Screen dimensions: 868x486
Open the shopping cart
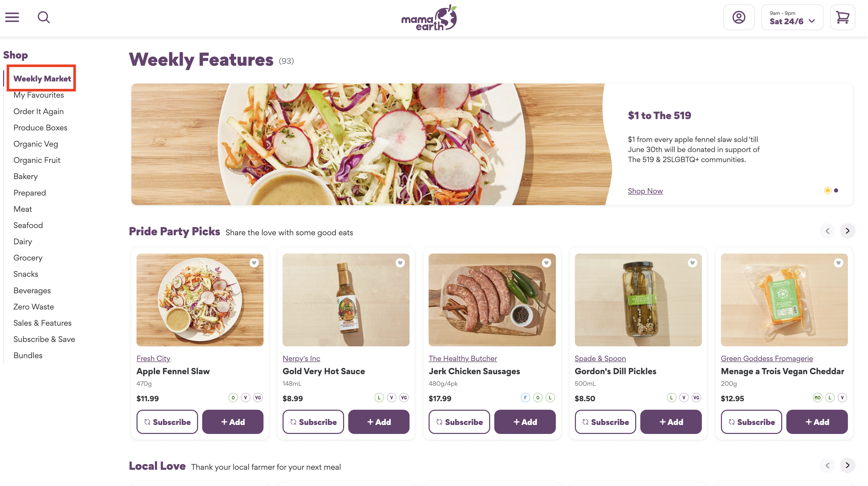[843, 17]
